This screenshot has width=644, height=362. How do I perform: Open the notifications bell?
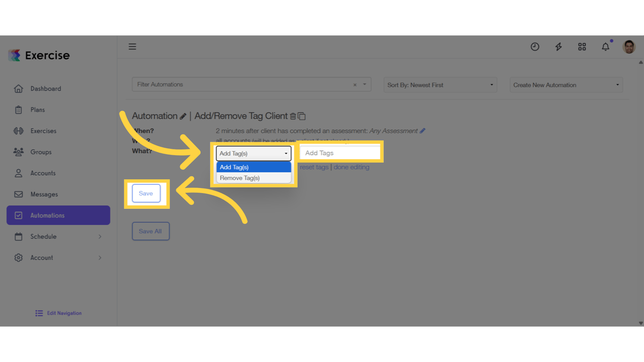coord(605,47)
